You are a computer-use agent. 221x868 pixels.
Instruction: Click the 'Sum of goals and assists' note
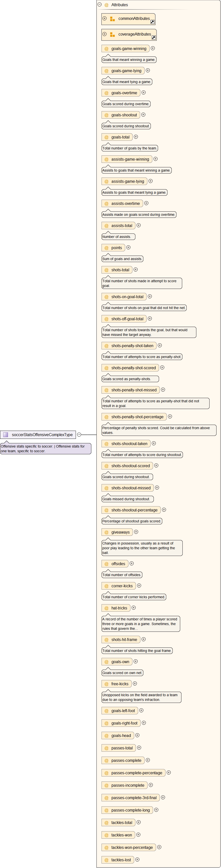pos(122,259)
